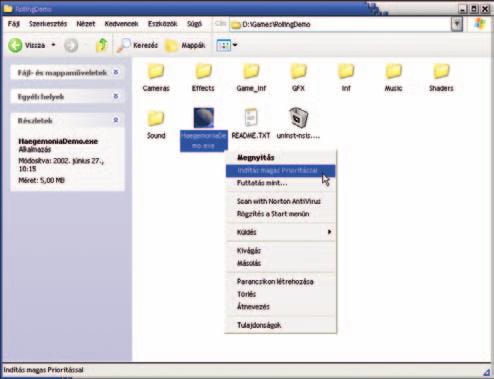The height and width of the screenshot is (379, 494).
Task: Choose Futtatás mint... entry
Action: pyautogui.click(x=280, y=183)
